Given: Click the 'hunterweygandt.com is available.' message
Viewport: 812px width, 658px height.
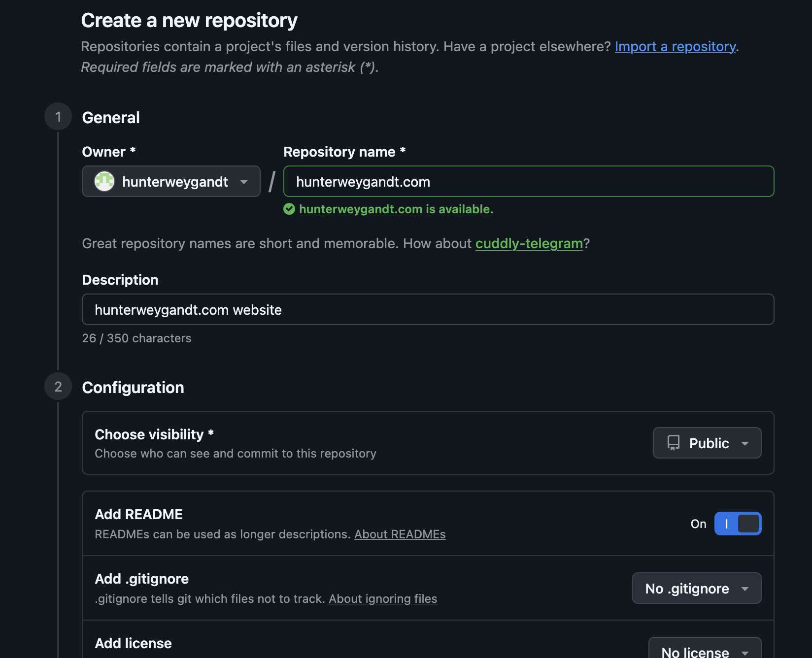Looking at the screenshot, I should (x=396, y=209).
